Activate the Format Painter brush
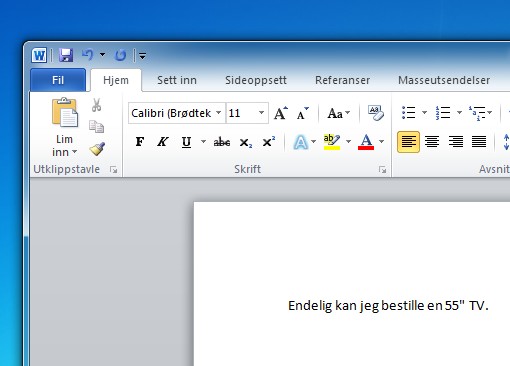The height and width of the screenshot is (366, 510). [x=97, y=149]
